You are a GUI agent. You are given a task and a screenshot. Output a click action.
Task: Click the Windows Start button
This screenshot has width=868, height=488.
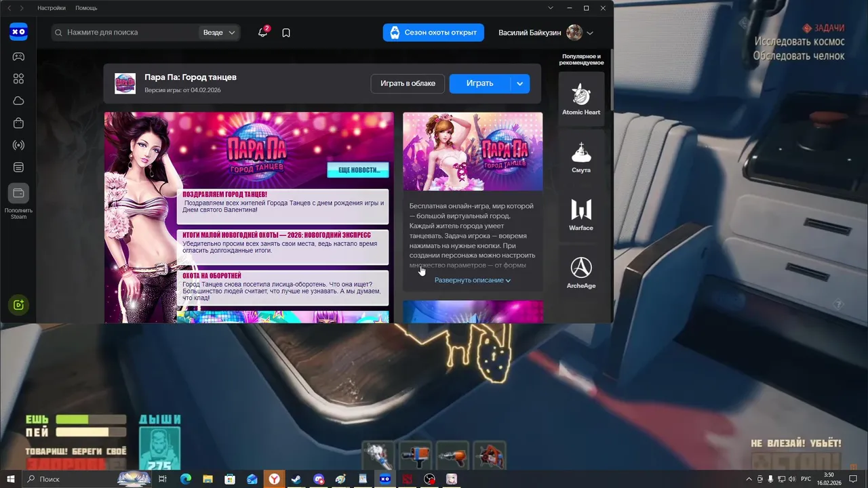coord(9,479)
